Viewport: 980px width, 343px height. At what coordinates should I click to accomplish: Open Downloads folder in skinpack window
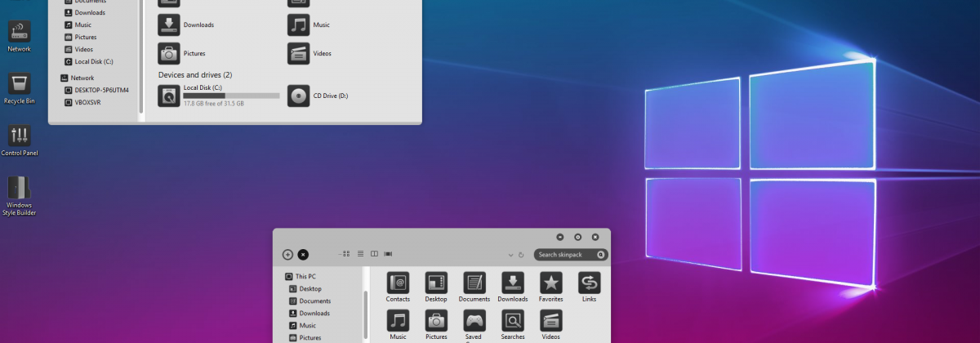click(x=513, y=287)
